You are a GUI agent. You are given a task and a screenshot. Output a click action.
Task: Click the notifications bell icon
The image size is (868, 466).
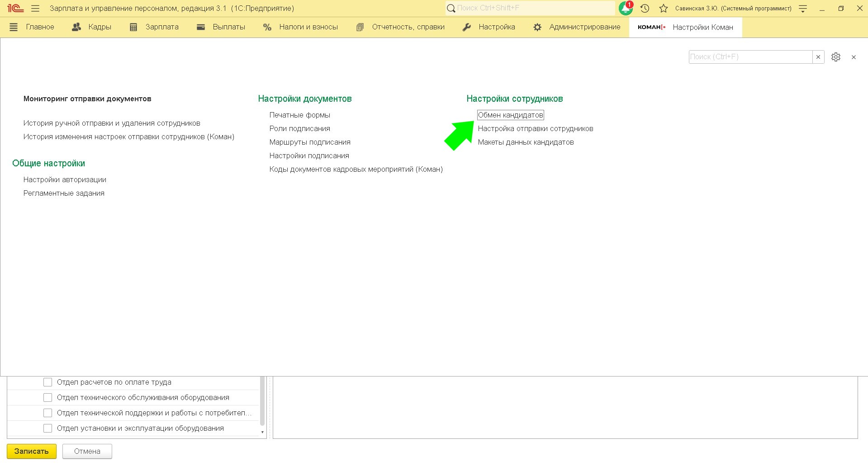click(626, 9)
